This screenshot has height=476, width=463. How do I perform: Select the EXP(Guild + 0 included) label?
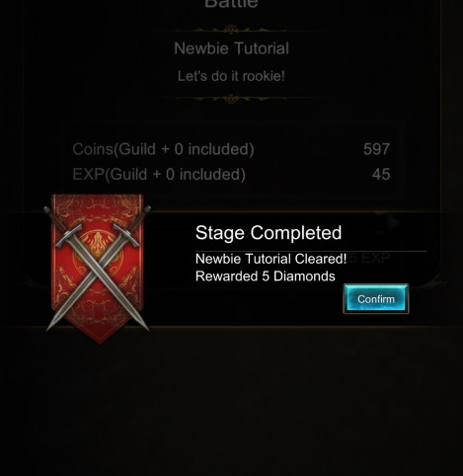159,174
